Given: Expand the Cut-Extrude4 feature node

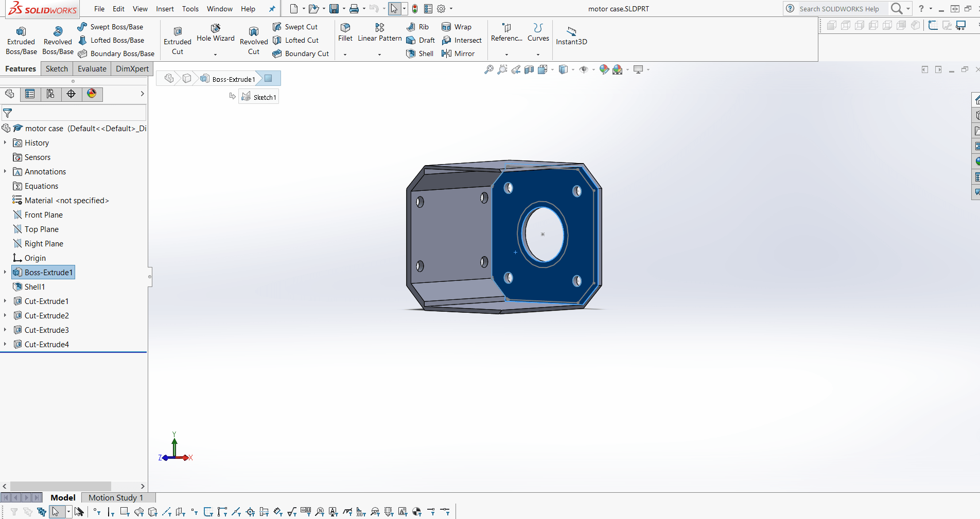Looking at the screenshot, I should point(5,344).
